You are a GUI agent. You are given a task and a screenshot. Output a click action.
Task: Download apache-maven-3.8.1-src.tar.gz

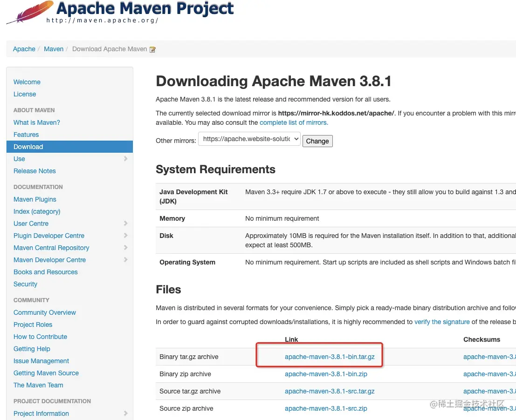click(x=330, y=392)
